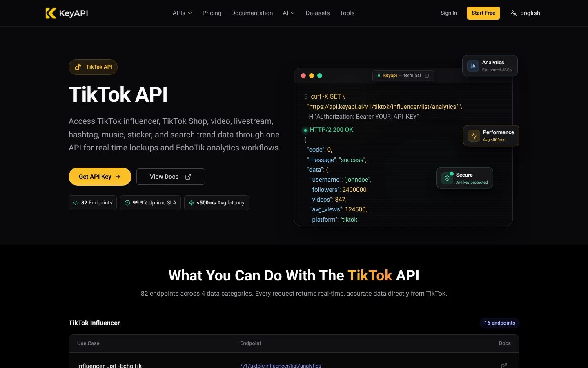This screenshot has width=588, height=368.
Task: Click the Sign In link
Action: click(x=449, y=13)
